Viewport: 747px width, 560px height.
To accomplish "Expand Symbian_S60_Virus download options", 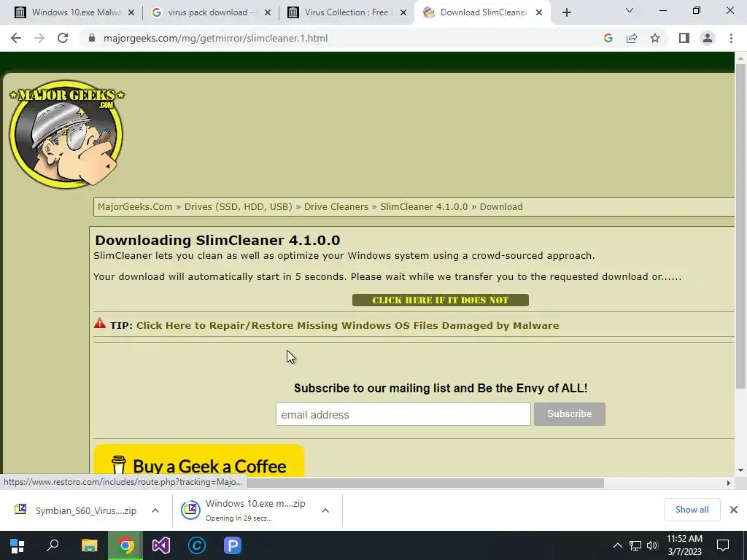I will [155, 510].
